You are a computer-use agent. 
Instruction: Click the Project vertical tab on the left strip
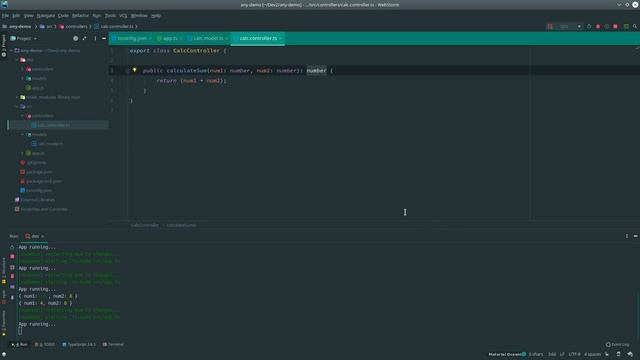pyautogui.click(x=4, y=45)
